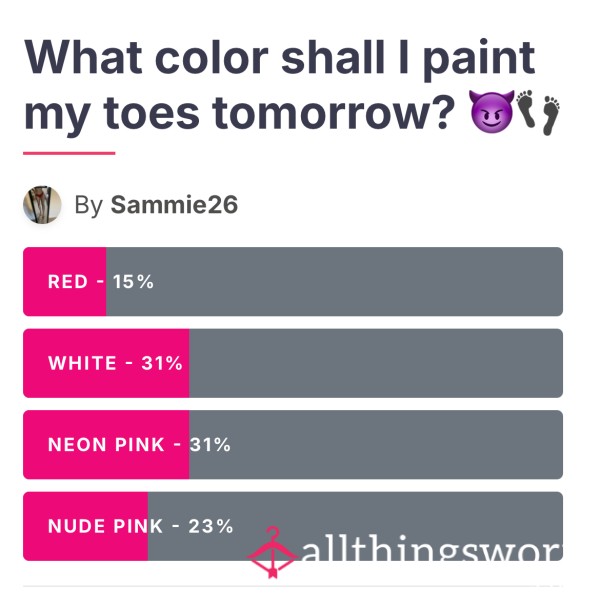
Task: Click the allthingsworn watermark text
Action: tap(432, 550)
